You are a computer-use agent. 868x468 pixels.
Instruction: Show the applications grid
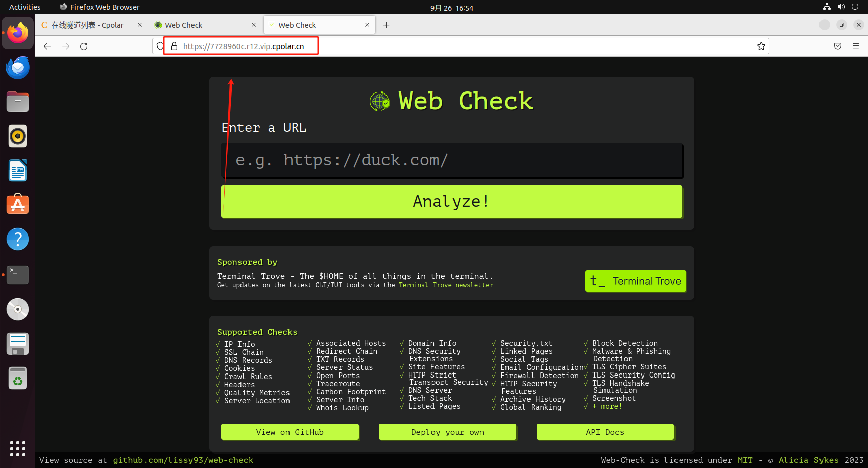[x=18, y=448]
